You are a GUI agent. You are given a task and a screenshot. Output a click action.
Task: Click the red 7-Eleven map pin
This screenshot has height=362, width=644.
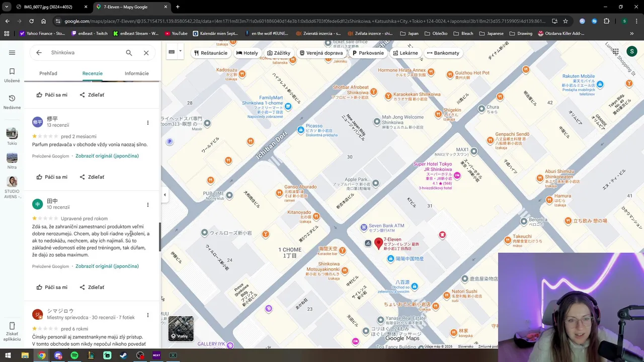coord(378,244)
